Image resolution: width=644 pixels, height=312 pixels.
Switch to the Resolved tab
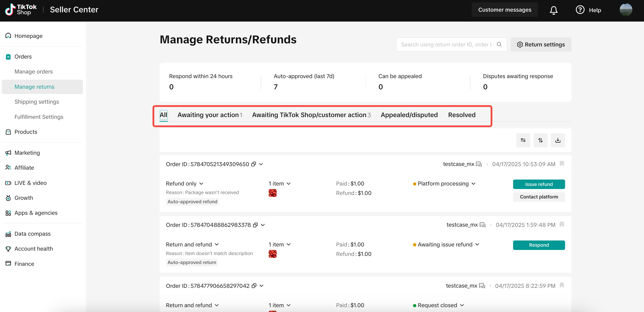coord(462,115)
